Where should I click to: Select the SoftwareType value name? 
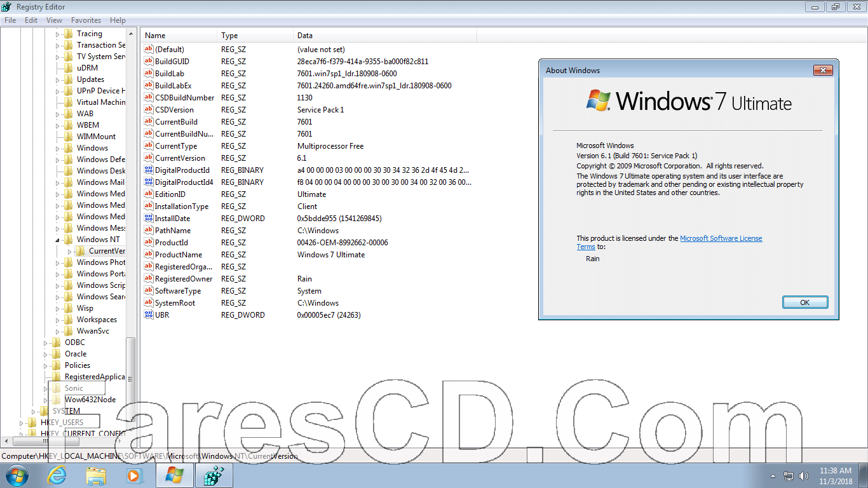178,291
